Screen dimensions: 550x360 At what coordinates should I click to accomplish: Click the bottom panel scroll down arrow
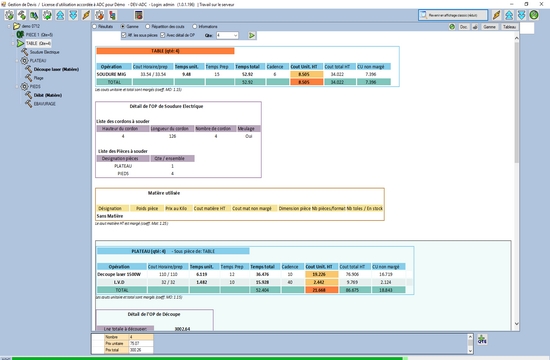(x=470, y=351)
